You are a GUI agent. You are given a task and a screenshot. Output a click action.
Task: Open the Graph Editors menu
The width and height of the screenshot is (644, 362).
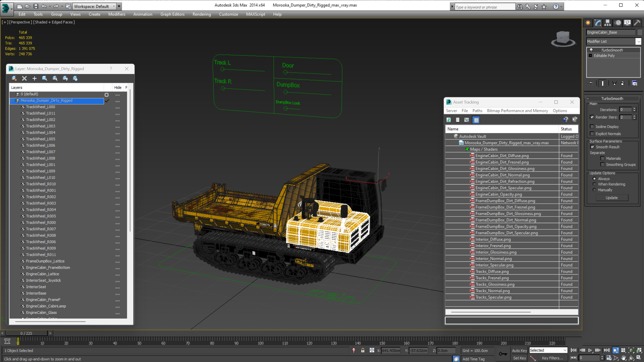click(x=172, y=14)
